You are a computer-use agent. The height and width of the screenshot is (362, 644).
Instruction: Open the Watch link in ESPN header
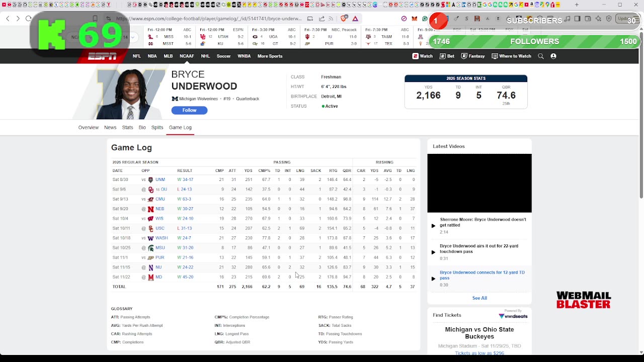point(423,56)
